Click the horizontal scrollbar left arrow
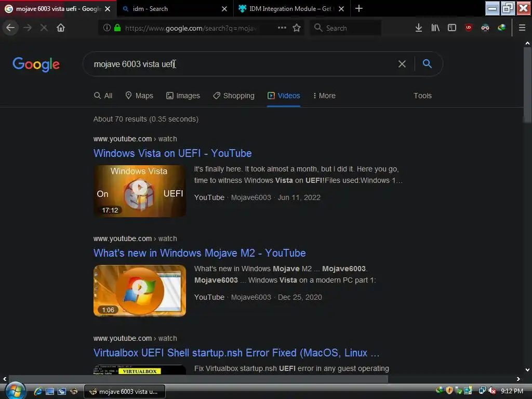The image size is (532, 399). [x=4, y=379]
